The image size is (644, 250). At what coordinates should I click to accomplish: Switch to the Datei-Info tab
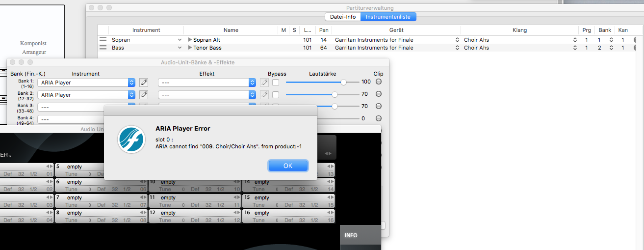click(x=342, y=17)
